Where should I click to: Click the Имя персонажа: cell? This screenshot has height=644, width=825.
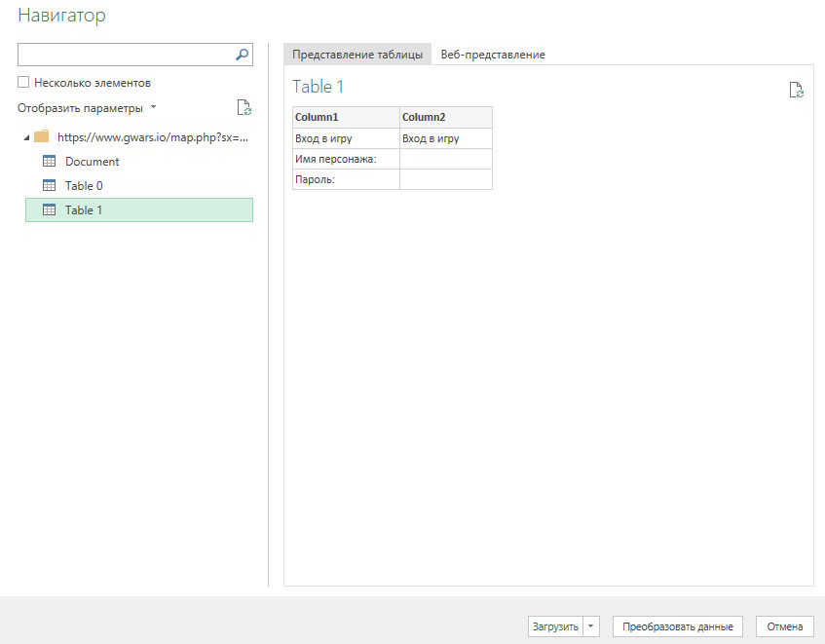[x=346, y=159]
